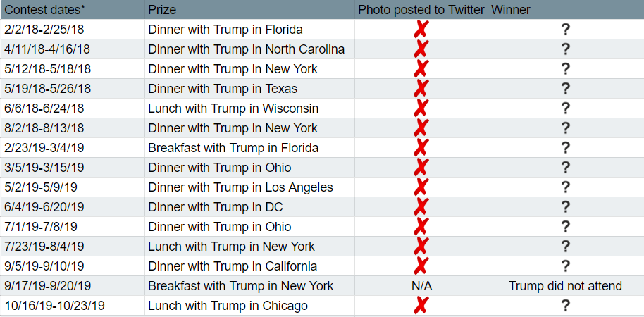Click the red X in the 2/2/18-2/25/18 row
The image size is (644, 317).
421,30
